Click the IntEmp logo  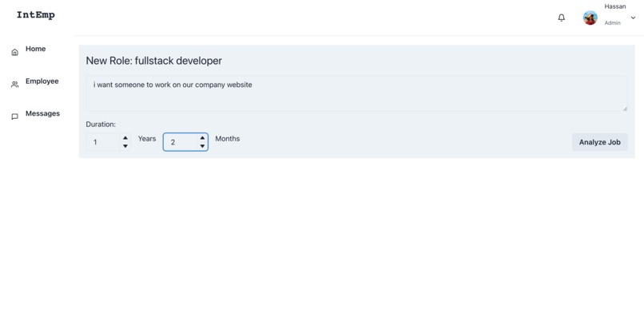[x=36, y=15]
